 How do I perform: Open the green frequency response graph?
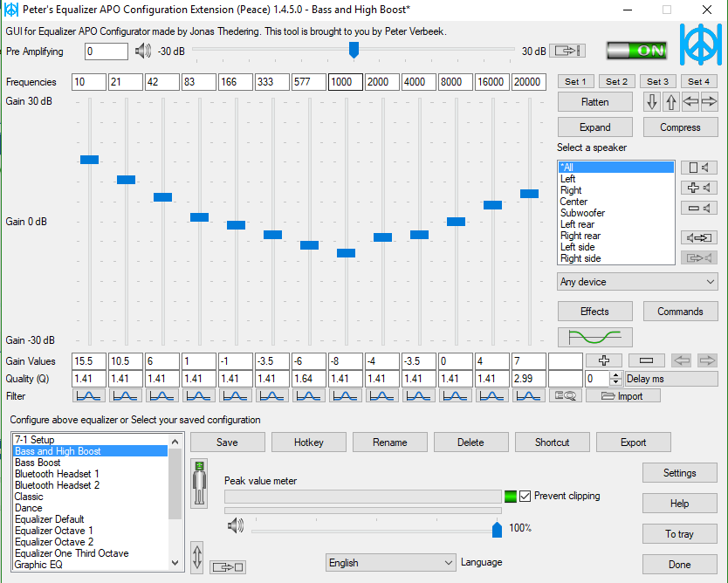pyautogui.click(x=594, y=338)
